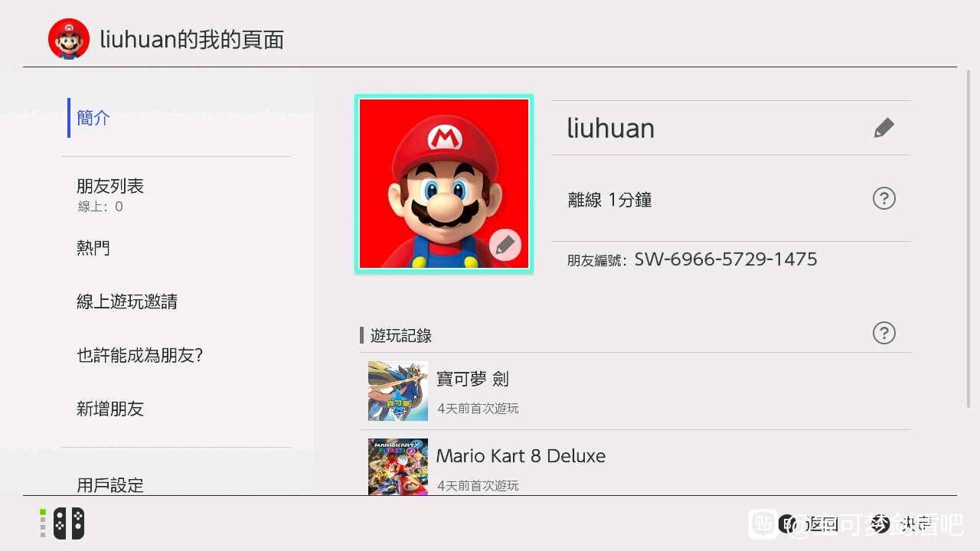Open 朋友列表 in the sidebar
This screenshot has height=551, width=980.
[x=110, y=194]
